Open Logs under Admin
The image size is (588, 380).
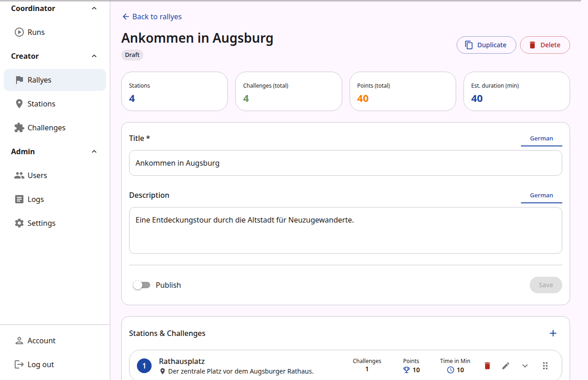click(55, 199)
